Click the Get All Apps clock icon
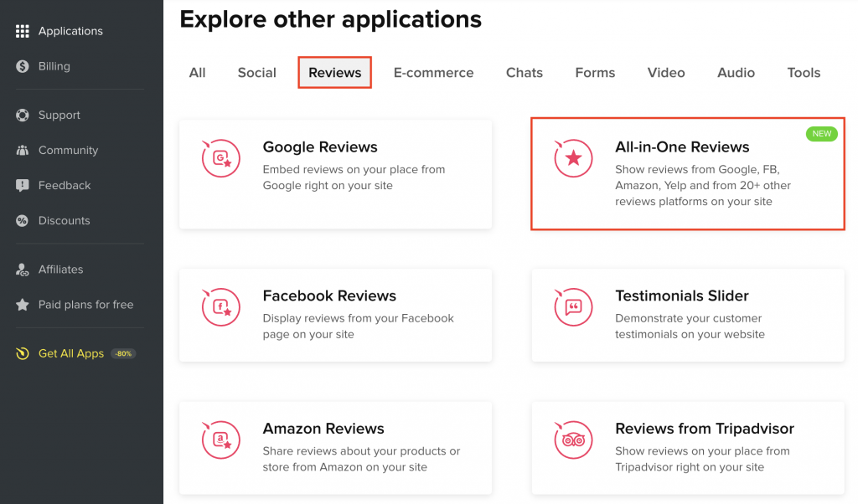Screen dimensions: 858x504 click(x=23, y=353)
